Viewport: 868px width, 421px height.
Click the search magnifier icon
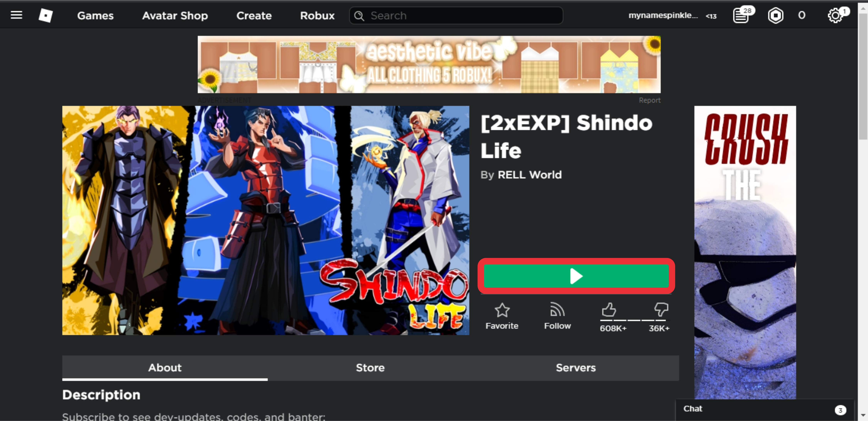click(359, 16)
